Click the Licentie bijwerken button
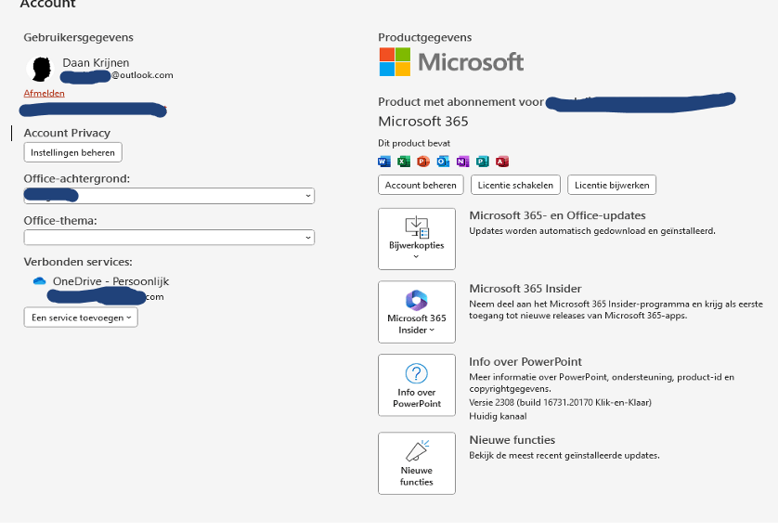The width and height of the screenshot is (778, 532). (x=612, y=185)
